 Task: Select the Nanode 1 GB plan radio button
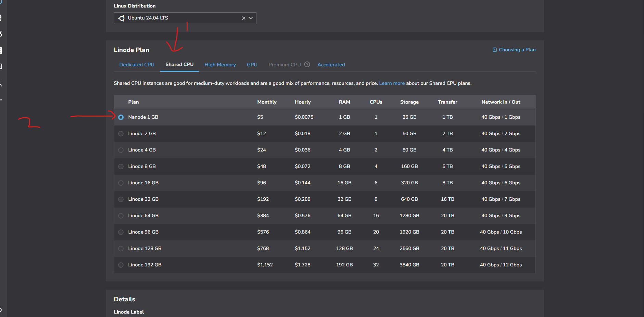click(121, 117)
